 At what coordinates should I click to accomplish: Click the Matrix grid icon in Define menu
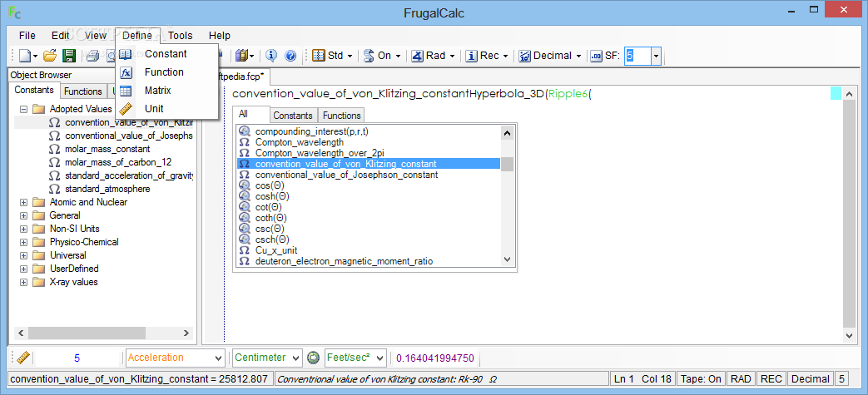pyautogui.click(x=126, y=91)
